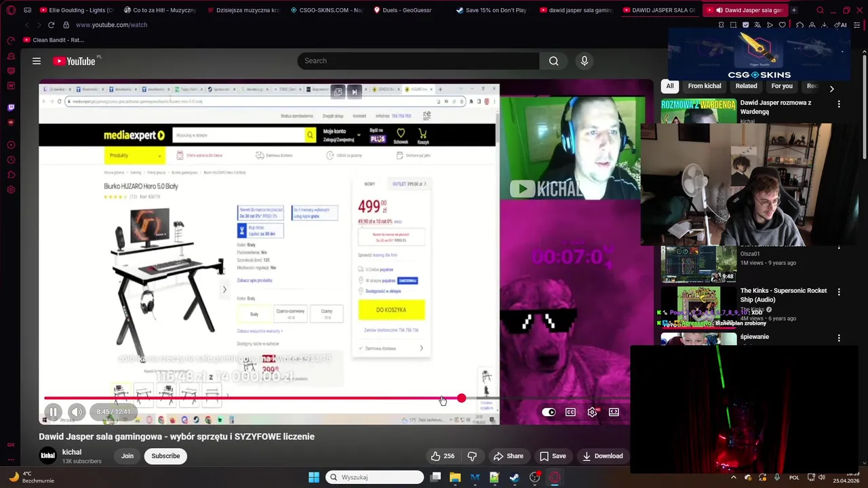Screen dimensions: 868x488
Task: Open the player settings gear
Action: [593, 412]
